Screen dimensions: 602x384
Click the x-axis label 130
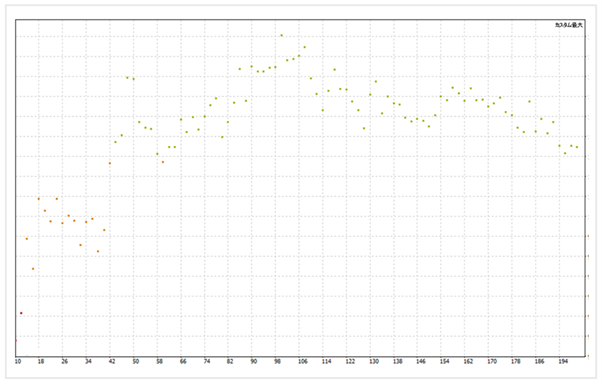click(x=374, y=361)
